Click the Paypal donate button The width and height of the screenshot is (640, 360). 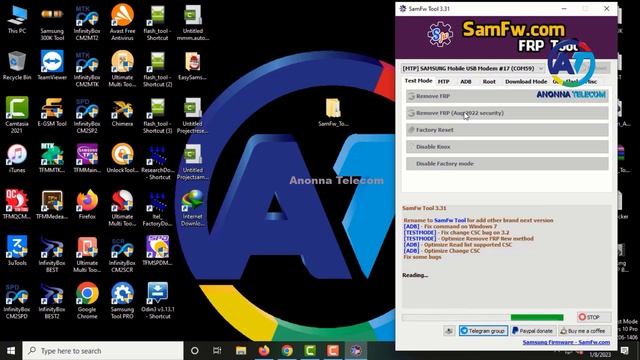533,331
